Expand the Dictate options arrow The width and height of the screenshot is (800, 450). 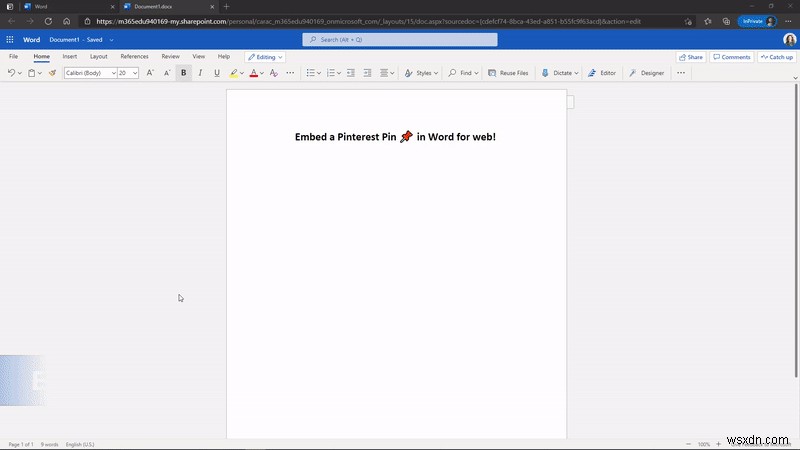point(577,73)
